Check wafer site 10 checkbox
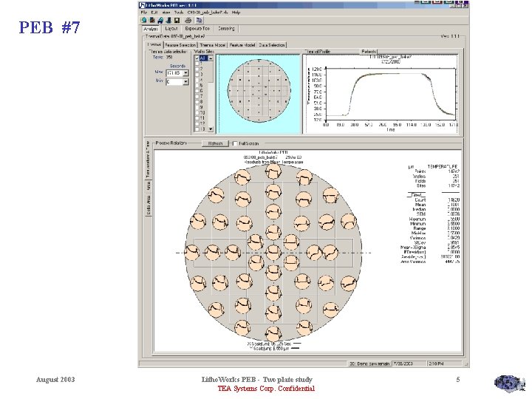 [197, 112]
